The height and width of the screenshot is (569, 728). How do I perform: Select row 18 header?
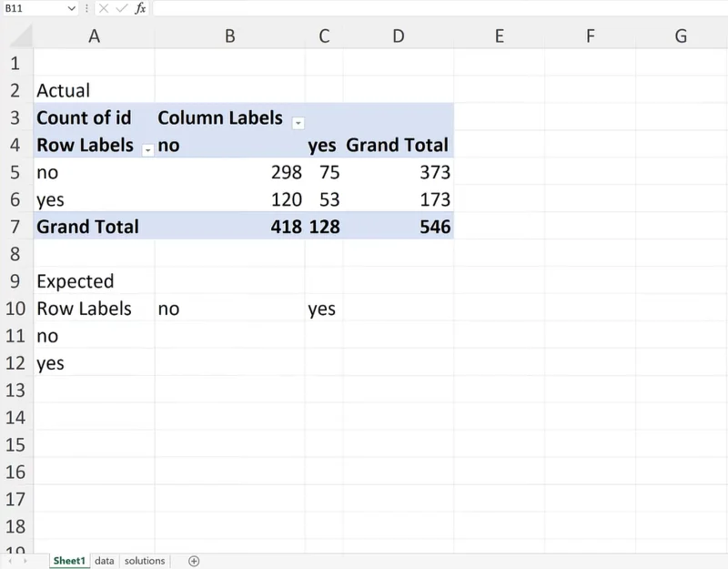[15, 527]
